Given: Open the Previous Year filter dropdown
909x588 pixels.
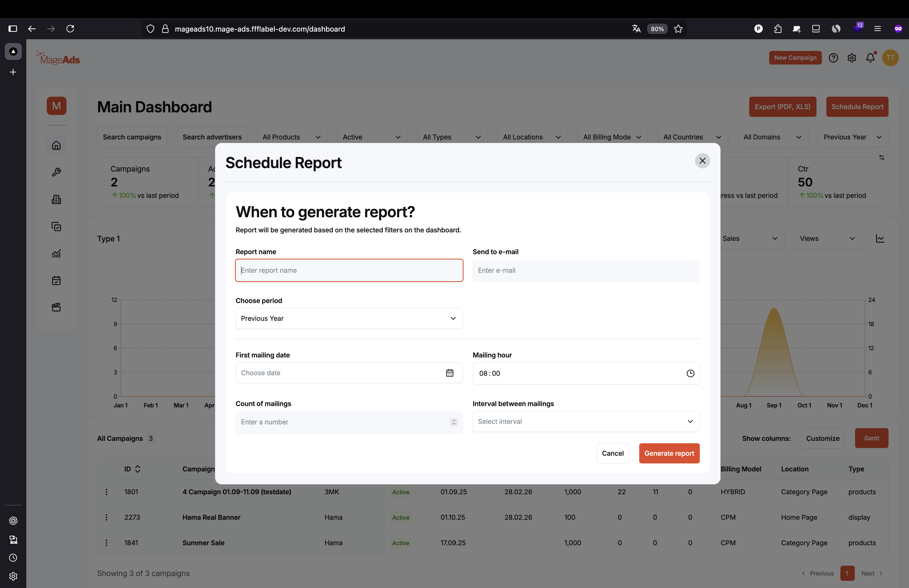Looking at the screenshot, I should click(853, 137).
